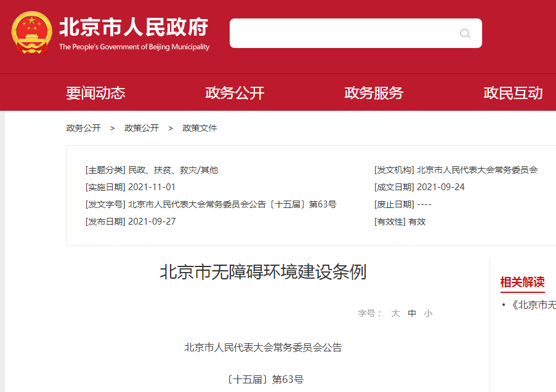Click the 成文日期 value 2021-09-24

pyautogui.click(x=441, y=187)
